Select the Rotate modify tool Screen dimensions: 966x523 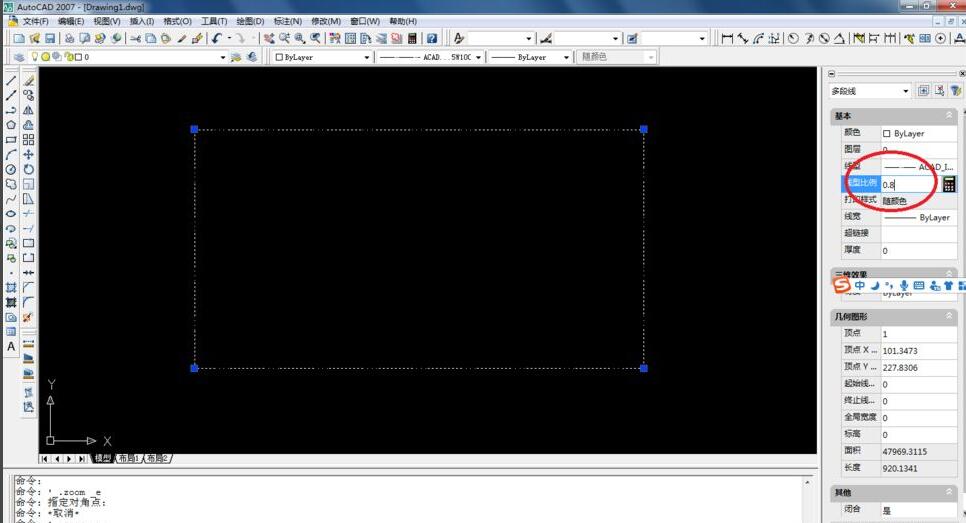pos(28,169)
